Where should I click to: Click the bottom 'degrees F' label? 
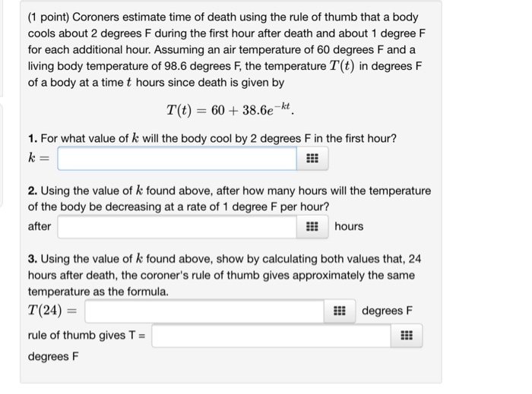click(54, 357)
